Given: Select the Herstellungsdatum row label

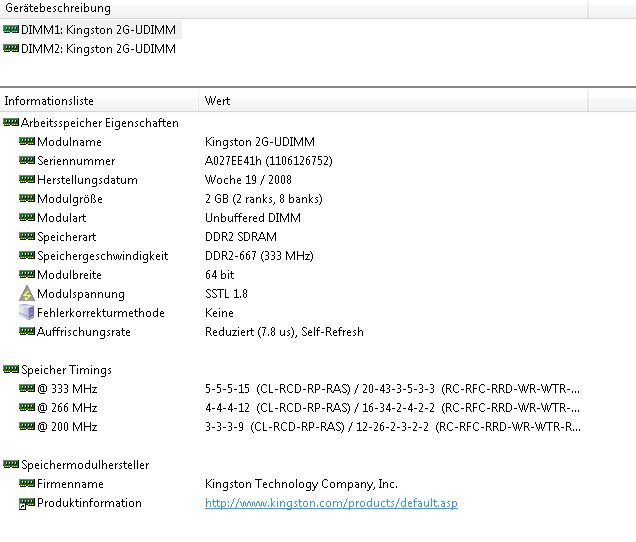Looking at the screenshot, I should click(87, 180).
